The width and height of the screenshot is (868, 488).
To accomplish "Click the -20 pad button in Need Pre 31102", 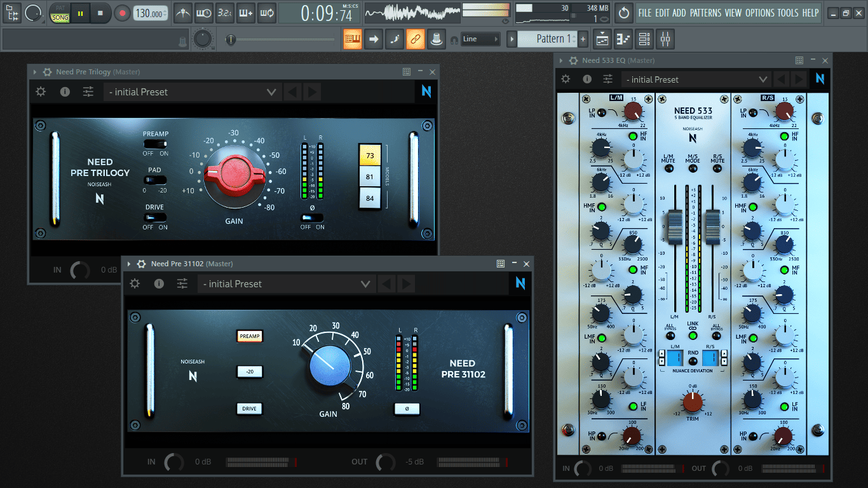I will [x=250, y=372].
